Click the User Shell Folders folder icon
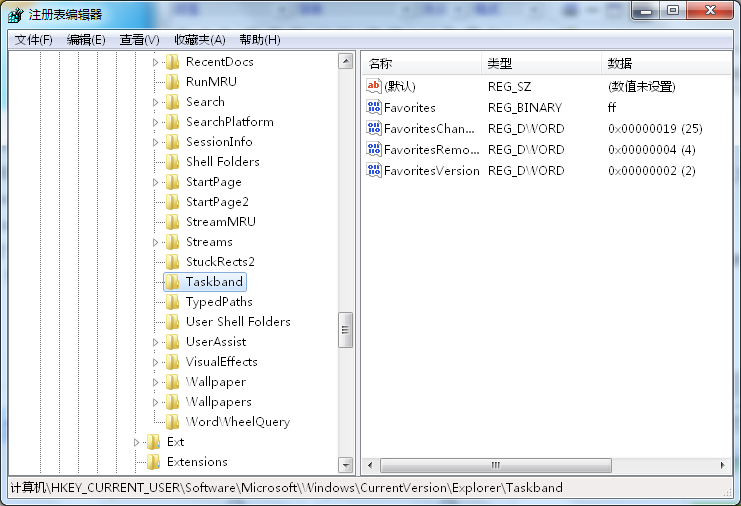This screenshot has height=506, width=741. pyautogui.click(x=172, y=322)
